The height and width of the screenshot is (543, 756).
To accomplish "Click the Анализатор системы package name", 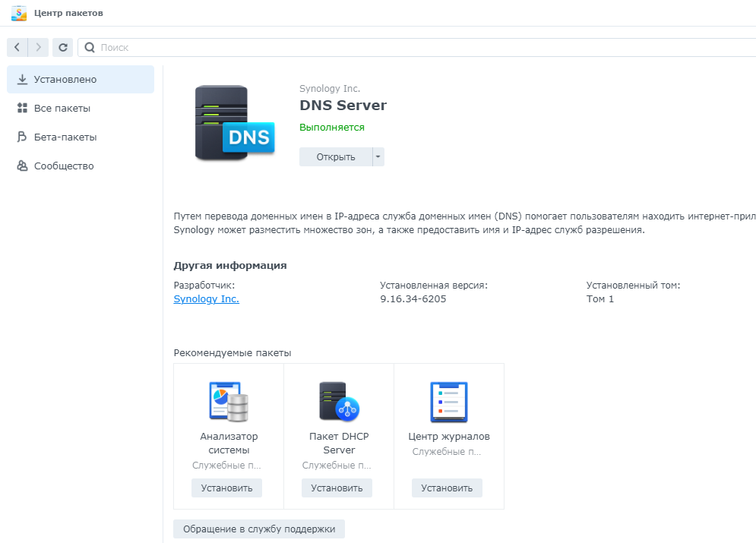I will [229, 444].
